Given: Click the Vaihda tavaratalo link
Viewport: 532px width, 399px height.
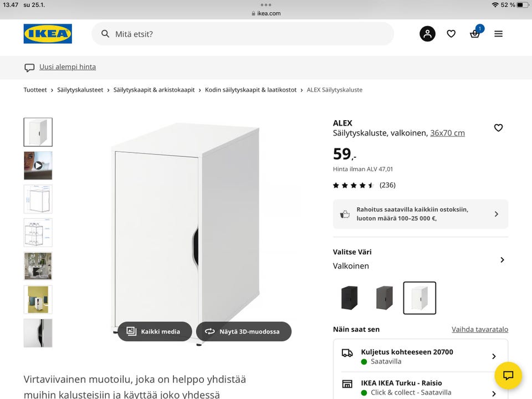Looking at the screenshot, I should (479, 329).
